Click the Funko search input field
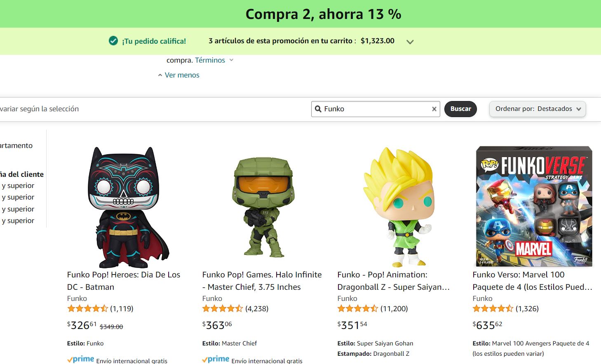601x364 pixels. [x=376, y=109]
